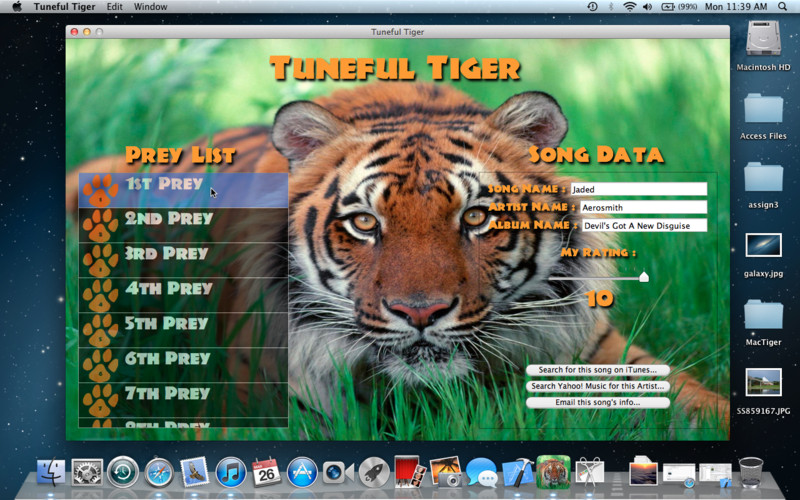Open Messages speech bubble in Dock

pos(481,472)
